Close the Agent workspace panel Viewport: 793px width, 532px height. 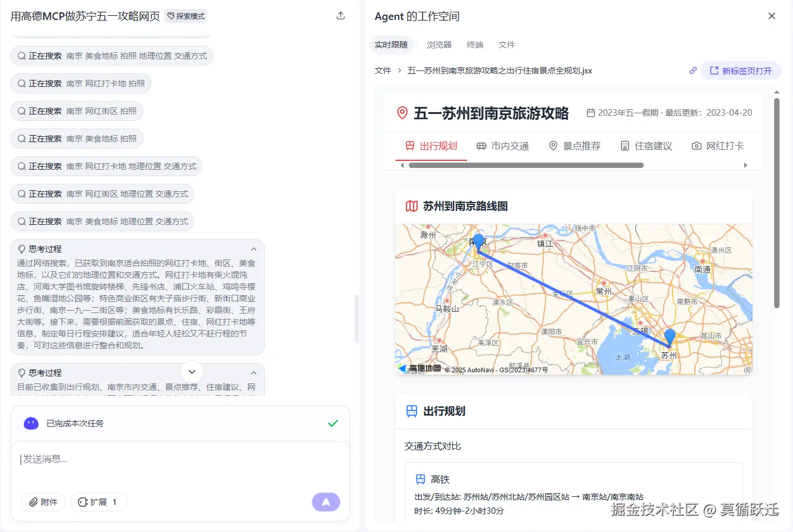pyautogui.click(x=772, y=16)
